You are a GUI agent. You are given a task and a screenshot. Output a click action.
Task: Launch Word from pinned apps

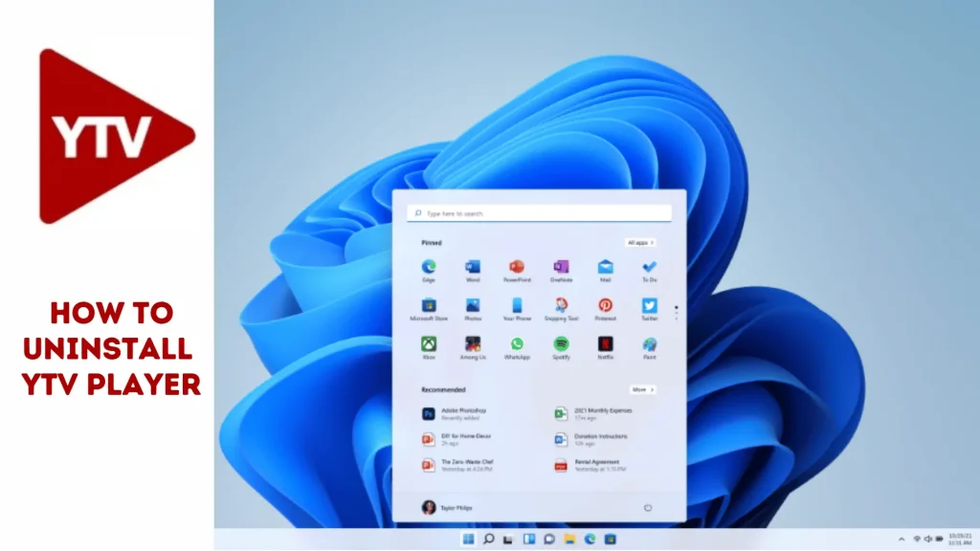coord(473,267)
